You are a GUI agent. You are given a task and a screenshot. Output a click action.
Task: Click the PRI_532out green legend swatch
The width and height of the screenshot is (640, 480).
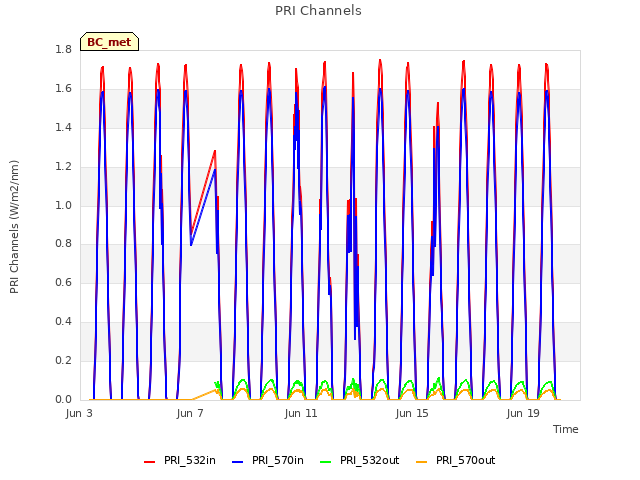(x=326, y=461)
